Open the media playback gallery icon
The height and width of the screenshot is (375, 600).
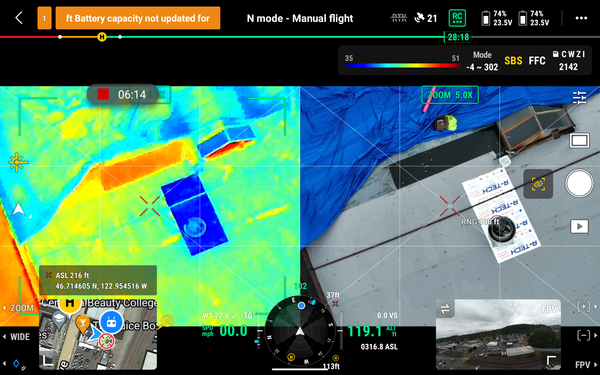pos(579,226)
